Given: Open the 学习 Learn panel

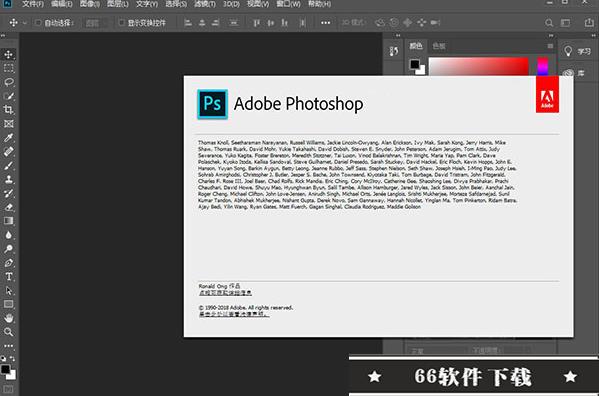Looking at the screenshot, I should tap(577, 51).
